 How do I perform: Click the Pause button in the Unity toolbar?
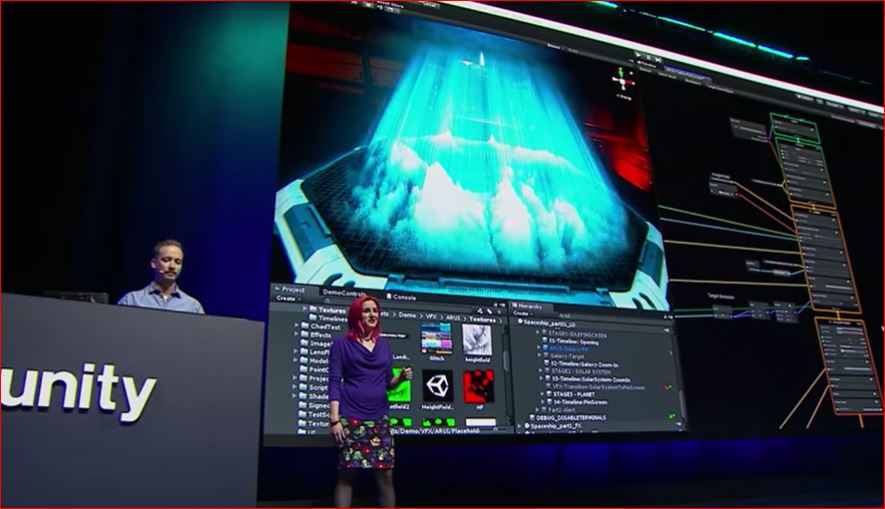coord(649,58)
